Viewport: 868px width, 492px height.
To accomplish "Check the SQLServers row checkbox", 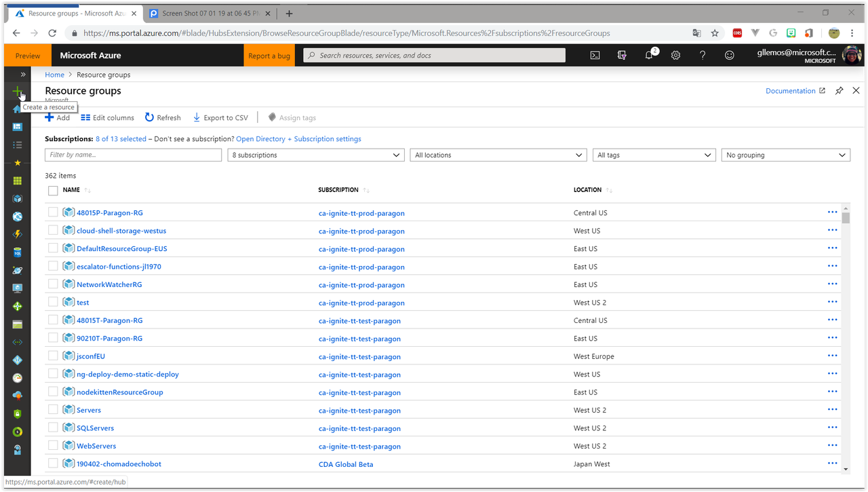I will point(53,428).
